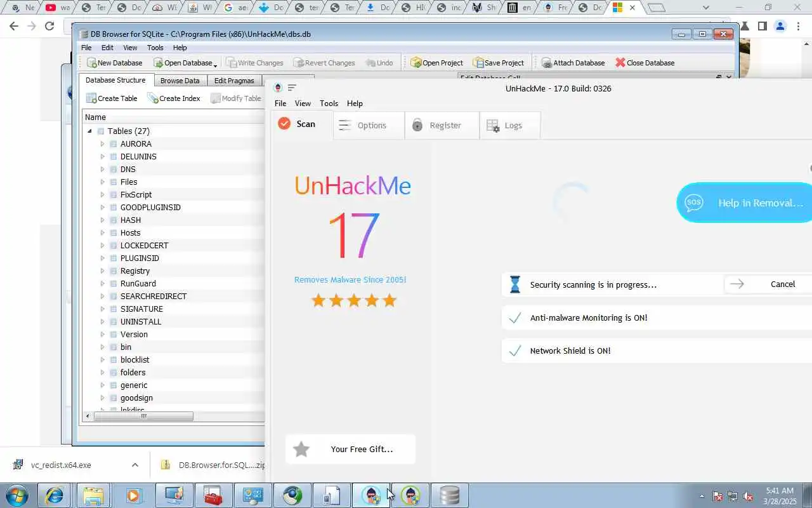The width and height of the screenshot is (812, 508).
Task: Click the browser reload button
Action: [x=49, y=26]
